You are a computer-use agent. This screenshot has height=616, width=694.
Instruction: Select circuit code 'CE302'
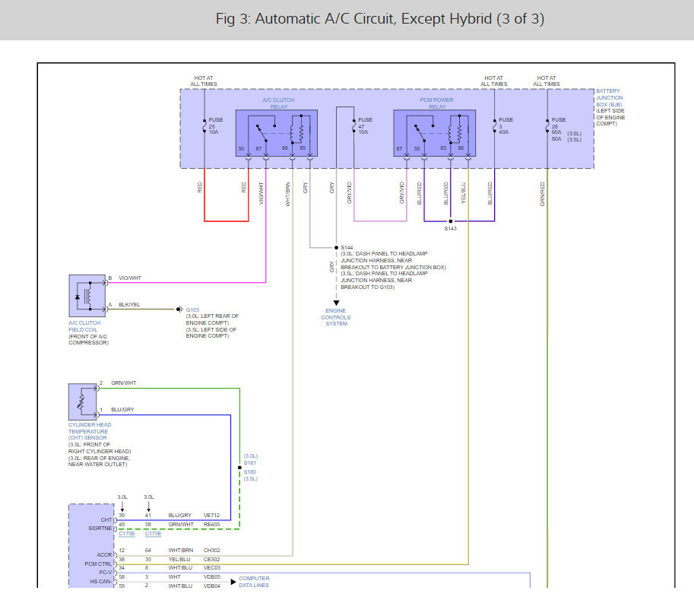point(211,559)
